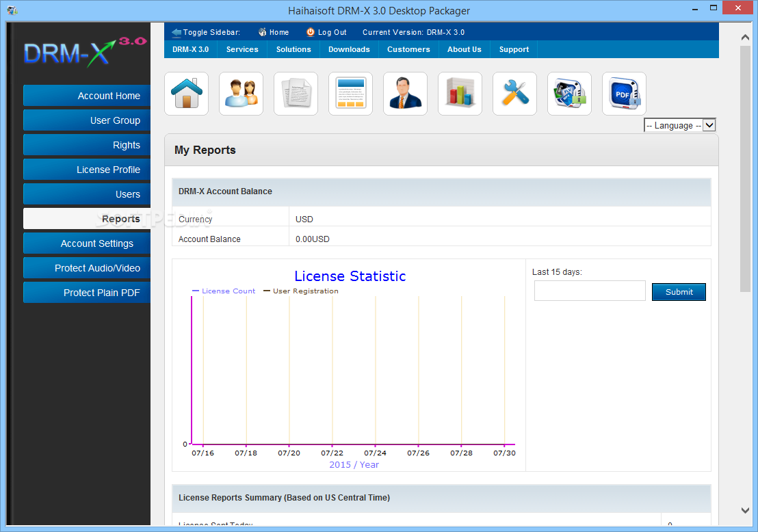This screenshot has height=532, width=758.
Task: Click Current Version: DRM-X 3.0 text
Action: tap(413, 32)
